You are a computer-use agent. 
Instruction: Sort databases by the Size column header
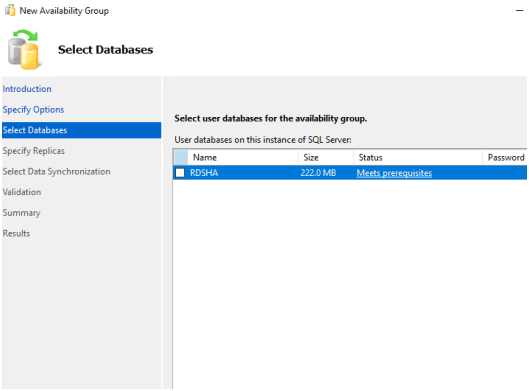pos(326,158)
